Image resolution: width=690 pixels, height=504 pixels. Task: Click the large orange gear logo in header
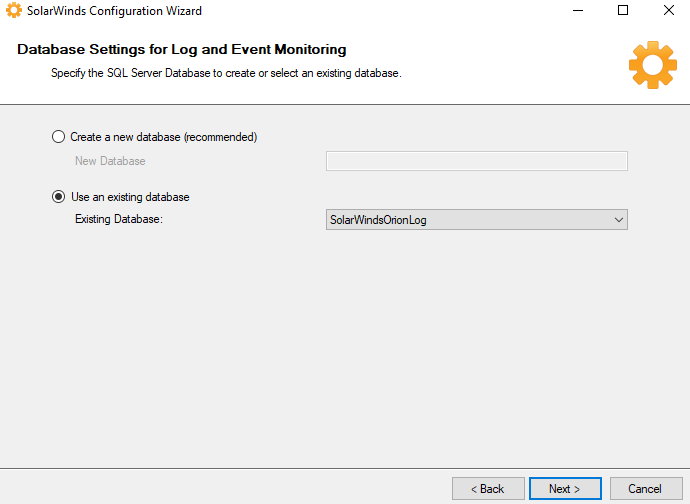(x=653, y=65)
